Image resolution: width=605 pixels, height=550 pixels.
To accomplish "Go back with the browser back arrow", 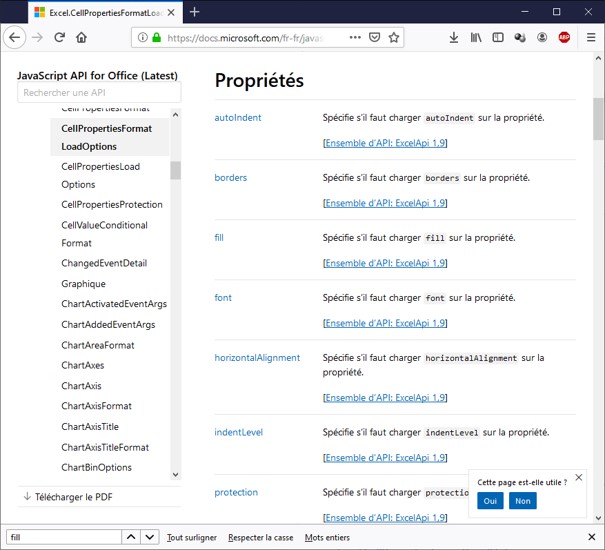I will (x=15, y=37).
